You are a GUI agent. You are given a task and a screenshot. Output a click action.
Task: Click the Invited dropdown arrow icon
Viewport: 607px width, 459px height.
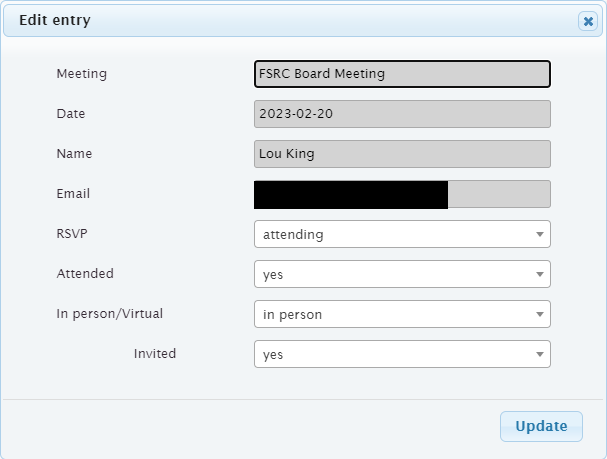pos(540,354)
